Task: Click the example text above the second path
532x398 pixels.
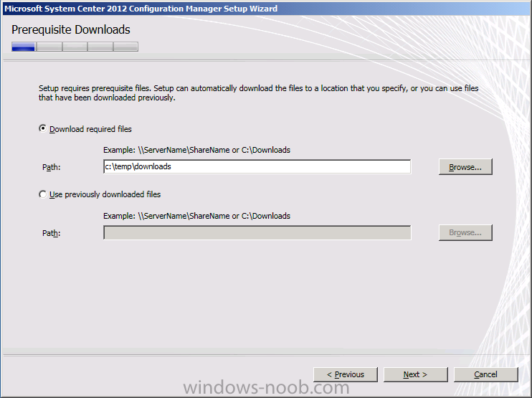Action: 196,216
